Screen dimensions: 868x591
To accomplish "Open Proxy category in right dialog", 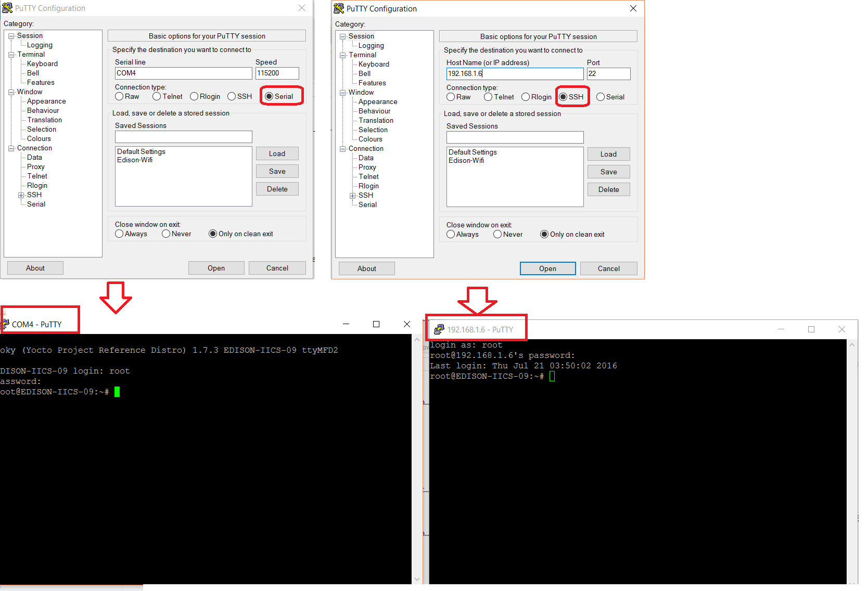I will (x=367, y=168).
